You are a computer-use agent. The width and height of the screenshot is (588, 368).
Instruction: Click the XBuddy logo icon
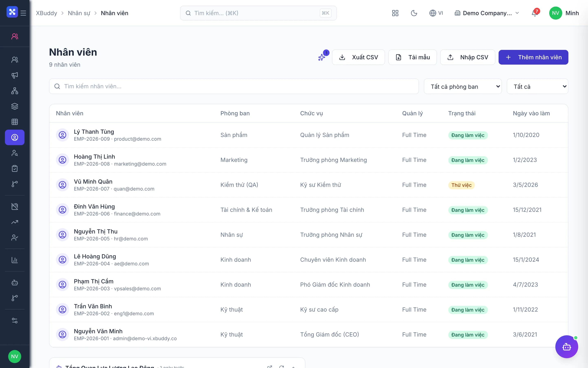[x=12, y=12]
